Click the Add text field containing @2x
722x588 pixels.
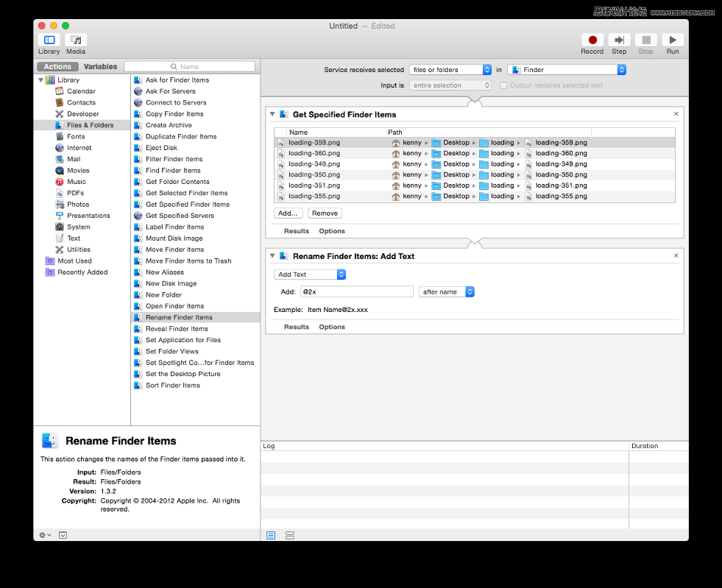pos(357,292)
